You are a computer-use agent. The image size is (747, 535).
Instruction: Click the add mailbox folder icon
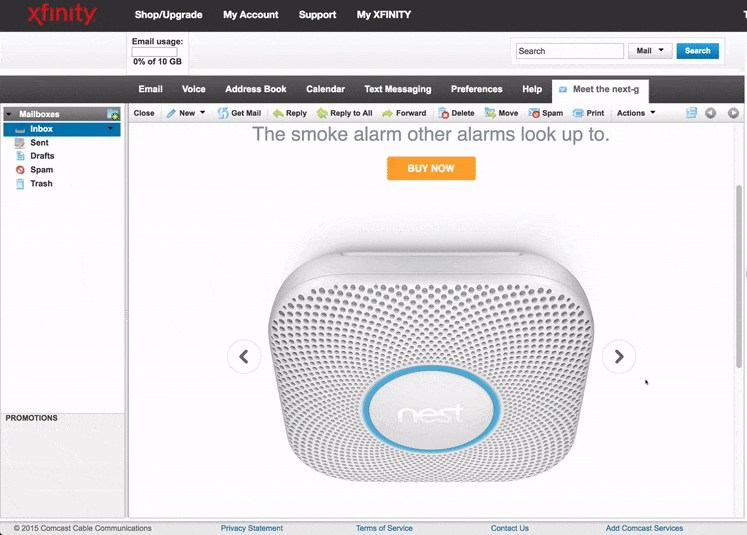tap(113, 114)
